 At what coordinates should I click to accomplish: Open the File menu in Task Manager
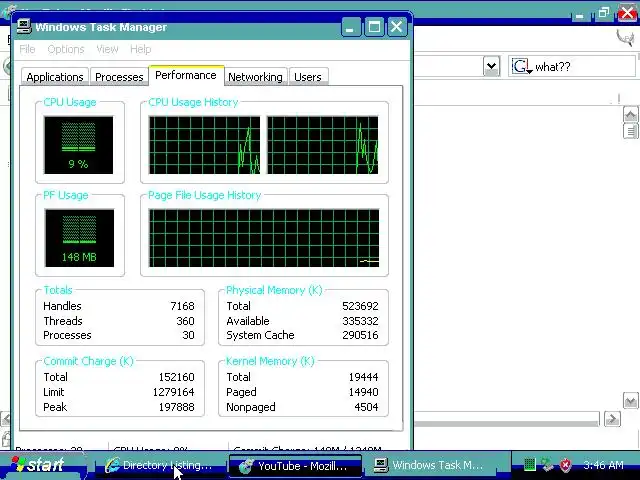pos(27,49)
